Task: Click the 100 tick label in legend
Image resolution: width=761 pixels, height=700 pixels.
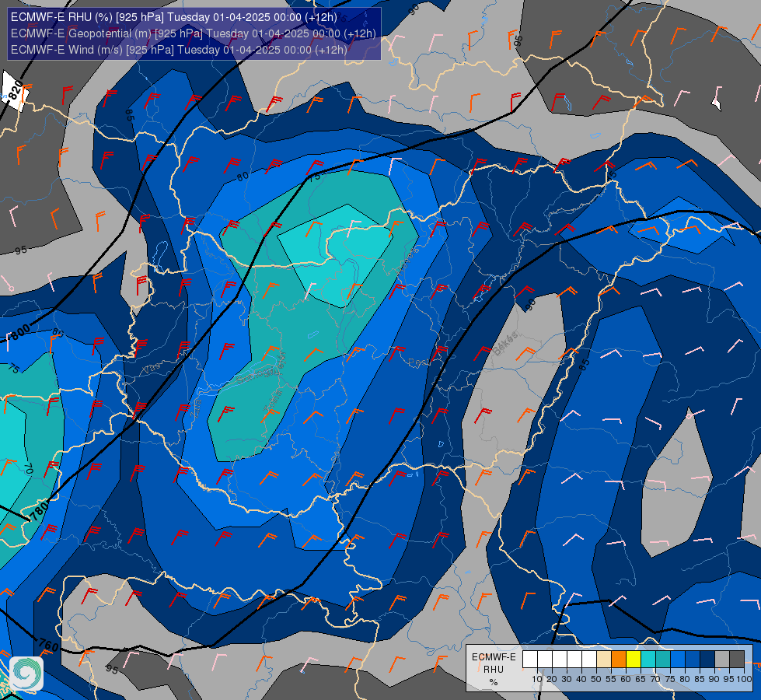Action: pos(744,679)
